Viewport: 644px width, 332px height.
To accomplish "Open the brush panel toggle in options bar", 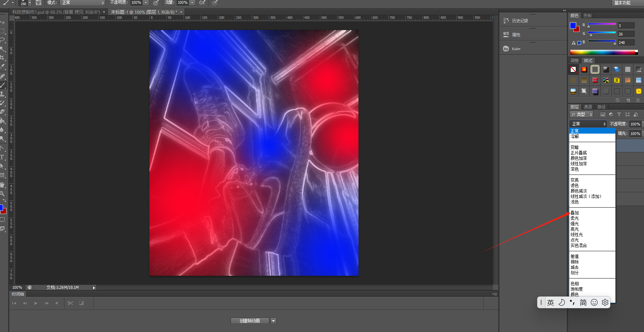I will (39, 3).
